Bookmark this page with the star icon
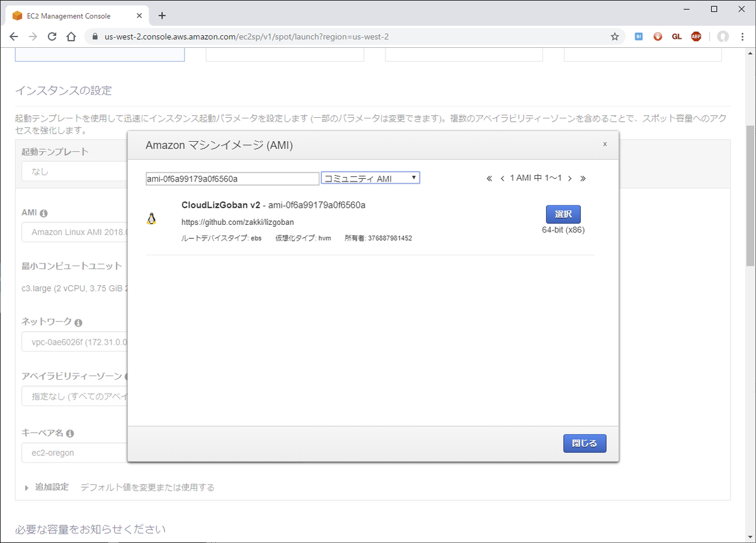This screenshot has height=543, width=756. [615, 37]
